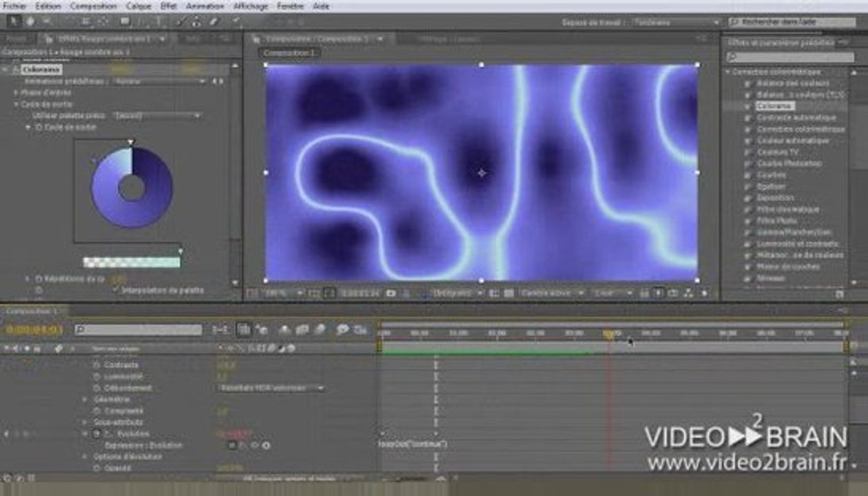Open Utiliser palette prédéfinie dropdown
Image resolution: width=868 pixels, height=496 pixels.
pos(158,116)
